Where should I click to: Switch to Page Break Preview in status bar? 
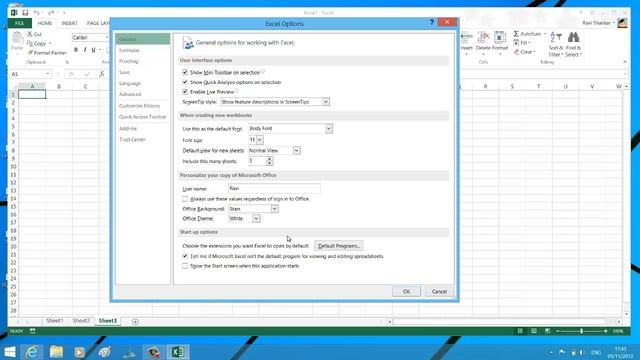[x=547, y=331]
